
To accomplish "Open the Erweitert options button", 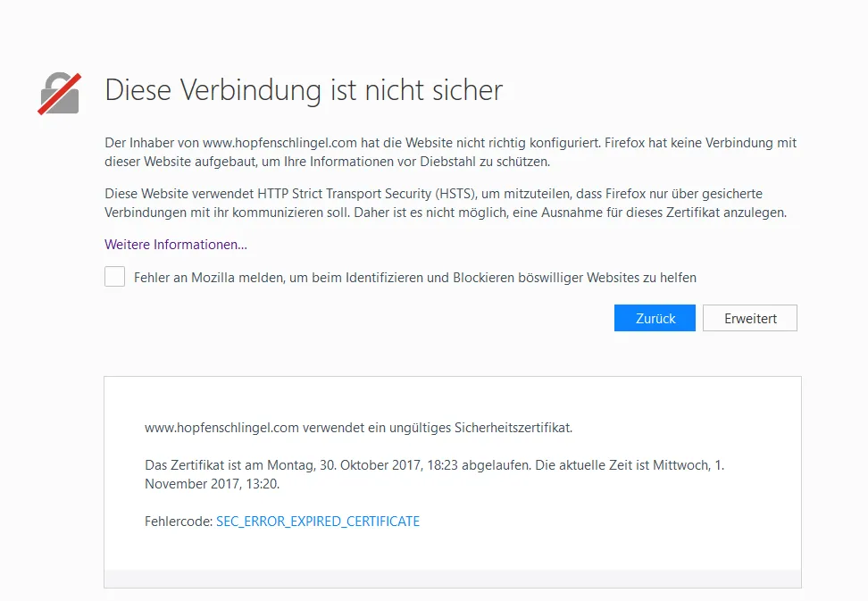I will 750,318.
